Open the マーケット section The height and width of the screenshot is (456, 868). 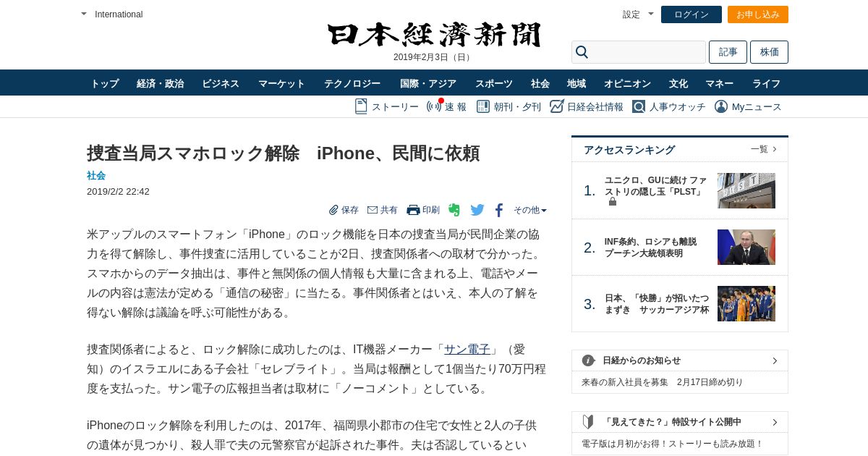281,83
